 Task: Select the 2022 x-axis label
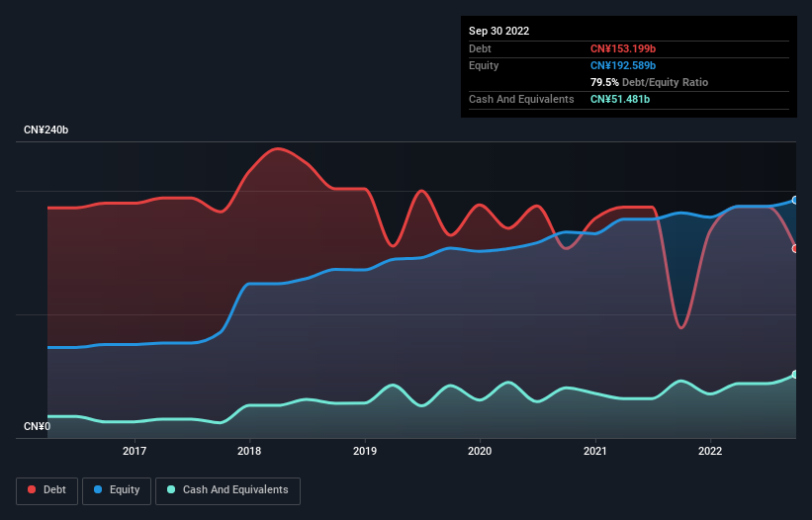coord(710,451)
